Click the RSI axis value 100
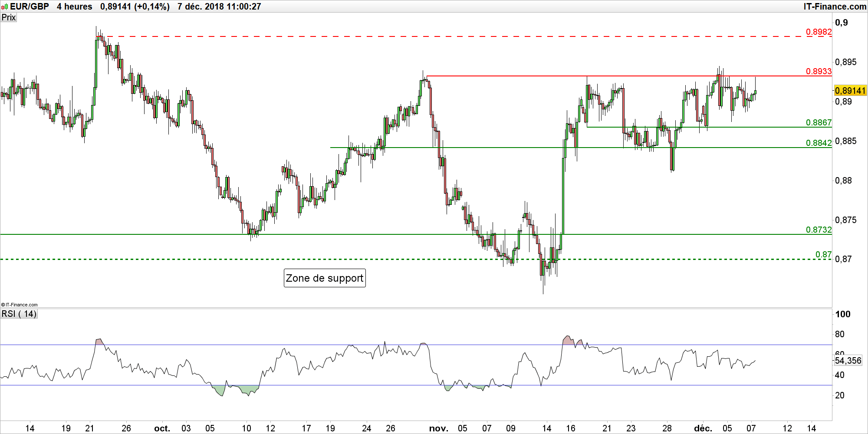Screen dimensions: 868x434 843,314
